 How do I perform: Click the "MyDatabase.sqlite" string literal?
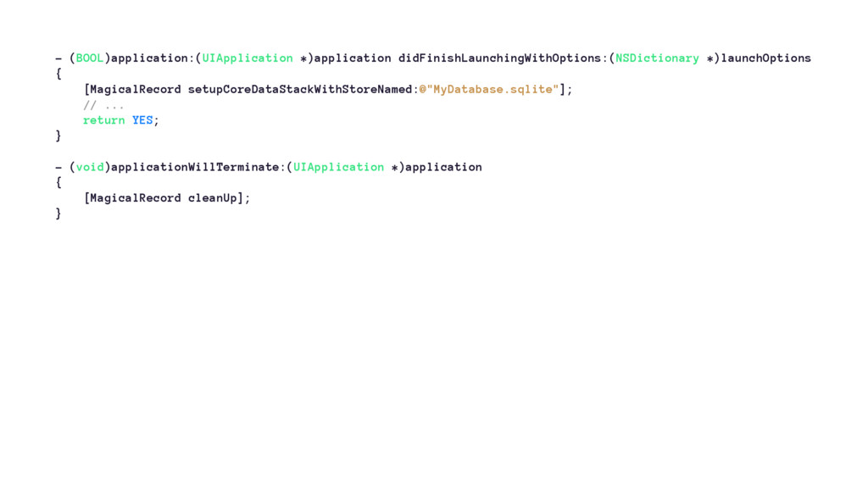489,89
